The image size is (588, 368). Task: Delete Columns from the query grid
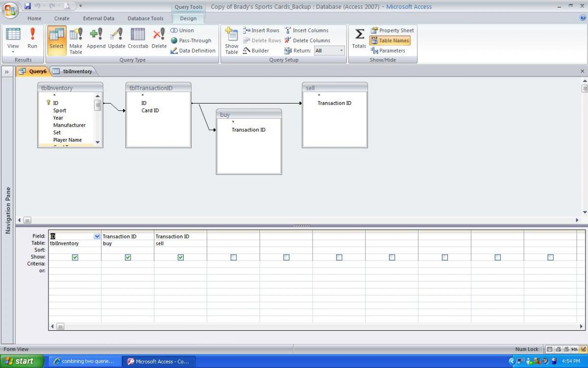coord(308,41)
